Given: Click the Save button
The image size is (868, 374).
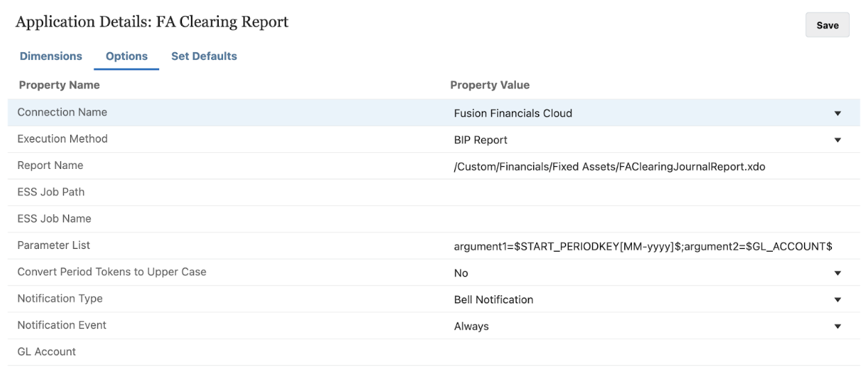Looking at the screenshot, I should [x=827, y=26].
